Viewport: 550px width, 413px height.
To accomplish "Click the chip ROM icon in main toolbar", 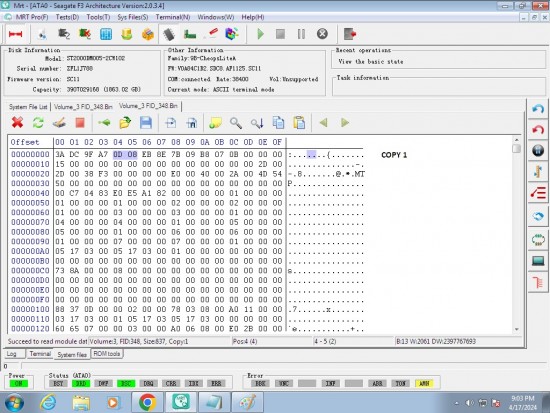I will (169, 34).
